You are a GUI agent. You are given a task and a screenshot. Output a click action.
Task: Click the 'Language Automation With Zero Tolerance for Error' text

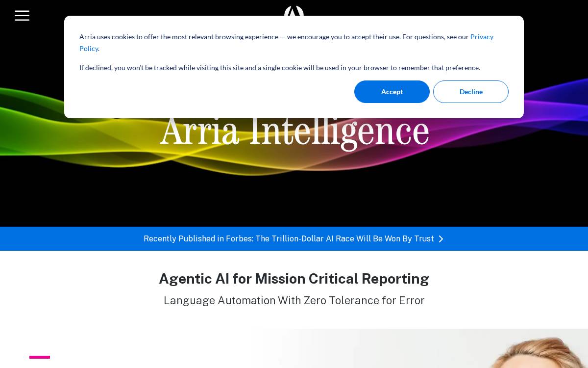coord(294,300)
